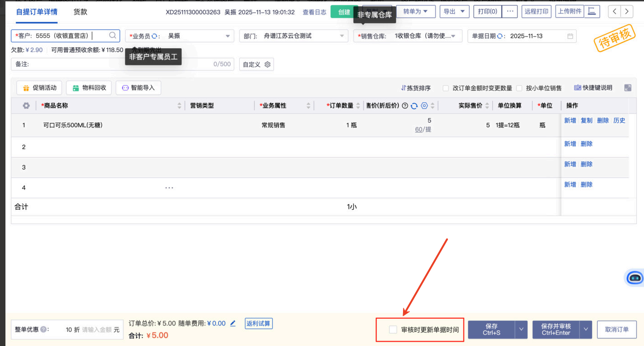Image resolution: width=644 pixels, height=346 pixels.
Task: Click the 取消订单 button
Action: point(617,330)
